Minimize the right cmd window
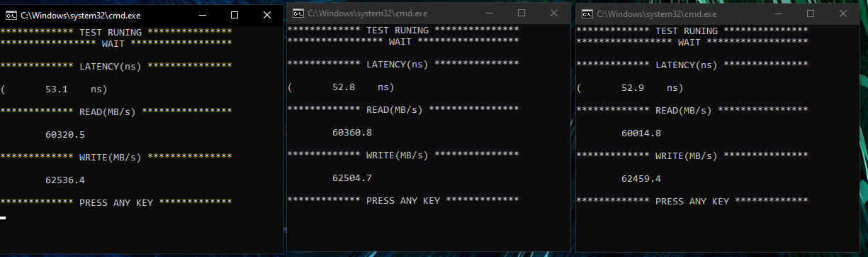 point(779,13)
